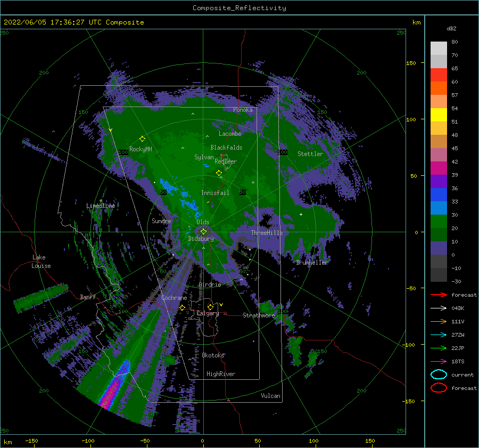479x448 pixels.
Task: Click the white 04DK arrow icon
Action: 439,308
